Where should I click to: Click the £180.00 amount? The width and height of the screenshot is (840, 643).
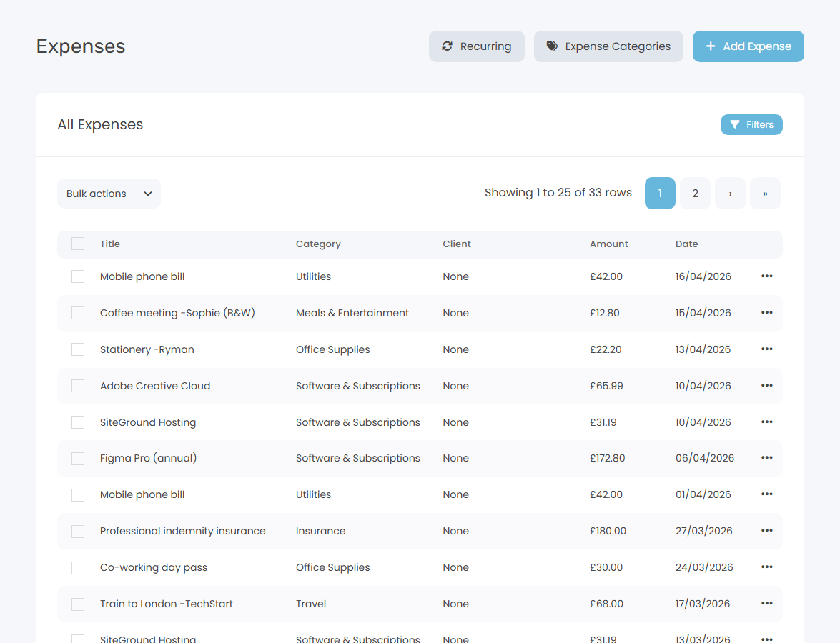click(x=608, y=531)
